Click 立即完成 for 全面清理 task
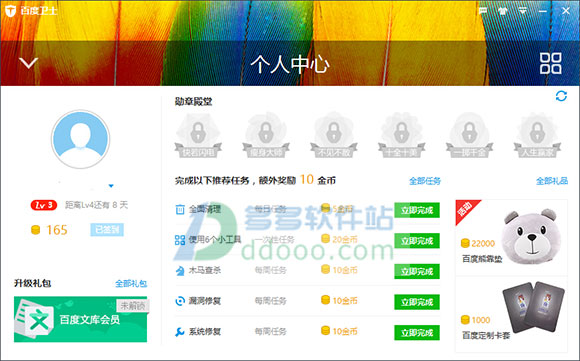This screenshot has height=361, width=580. tap(417, 210)
